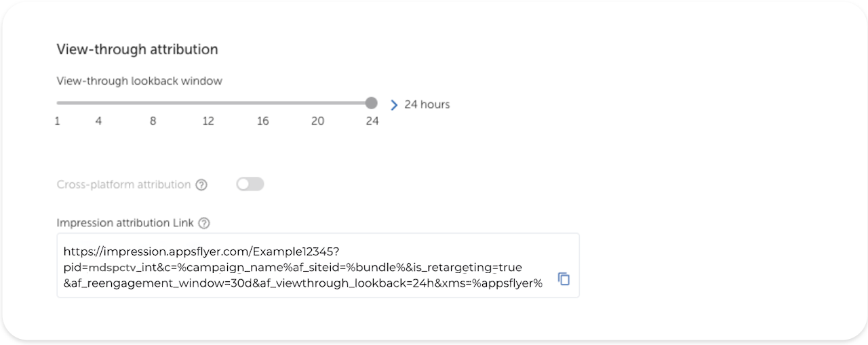
Task: Open help icon beside Cross-platform attribution
Action: click(201, 185)
